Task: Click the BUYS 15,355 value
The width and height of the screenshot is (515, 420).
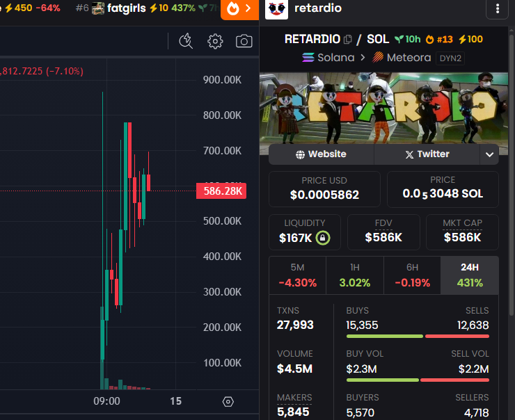Action: 362,325
